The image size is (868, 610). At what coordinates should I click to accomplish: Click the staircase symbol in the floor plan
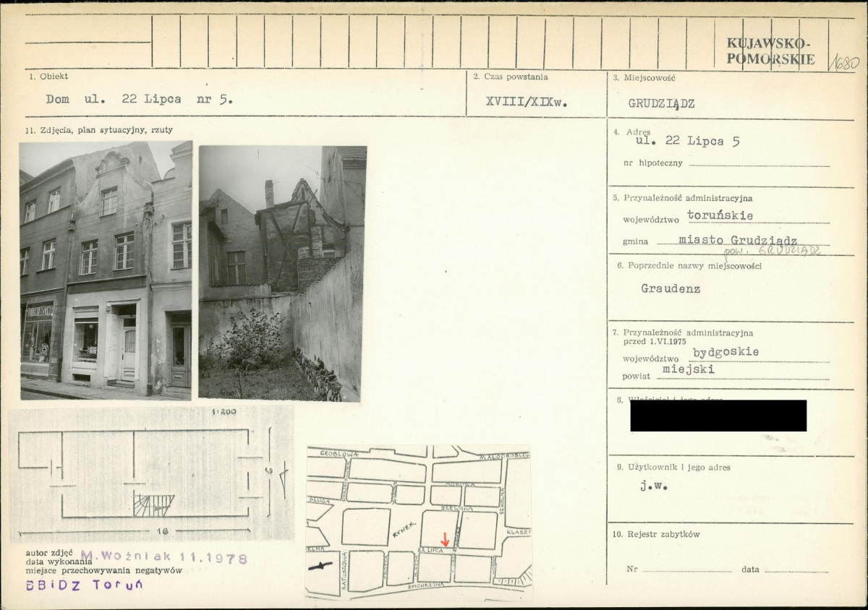click(x=153, y=504)
